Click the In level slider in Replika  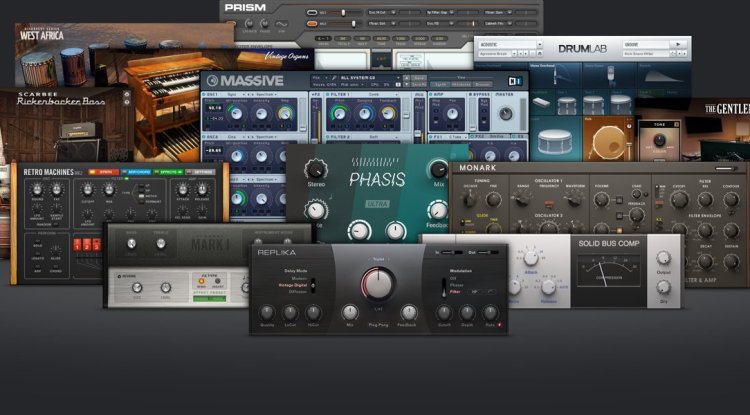[x=452, y=252]
